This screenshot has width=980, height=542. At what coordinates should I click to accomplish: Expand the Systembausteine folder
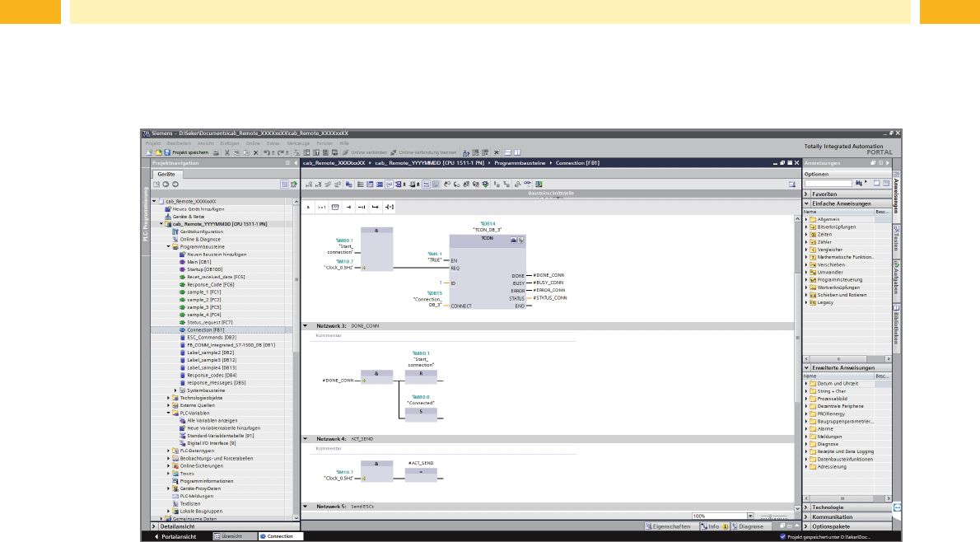click(175, 390)
